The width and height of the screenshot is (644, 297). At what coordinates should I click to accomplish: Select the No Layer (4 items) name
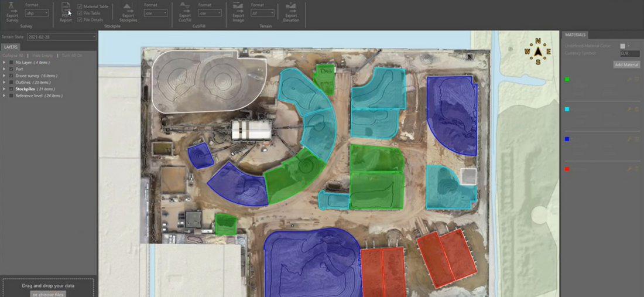point(32,63)
